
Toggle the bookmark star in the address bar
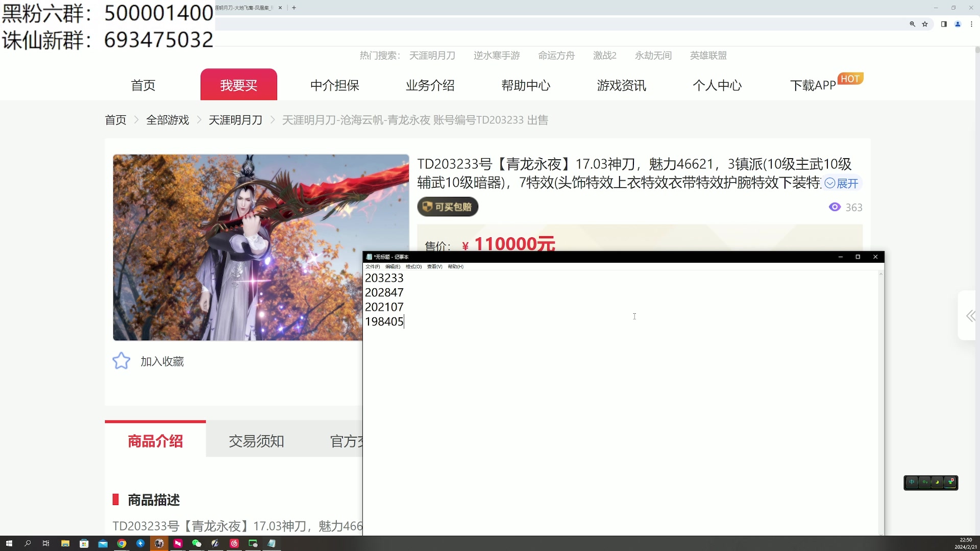click(925, 24)
